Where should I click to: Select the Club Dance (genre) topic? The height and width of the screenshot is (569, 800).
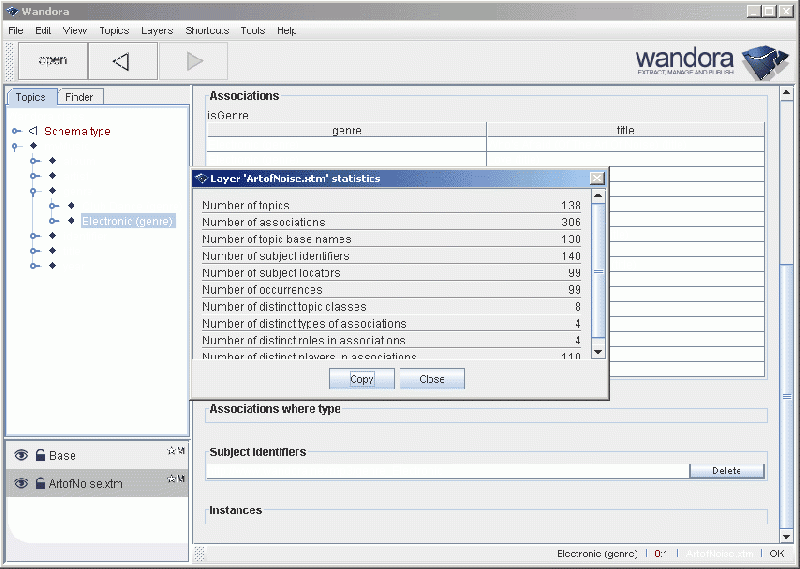coord(132,206)
